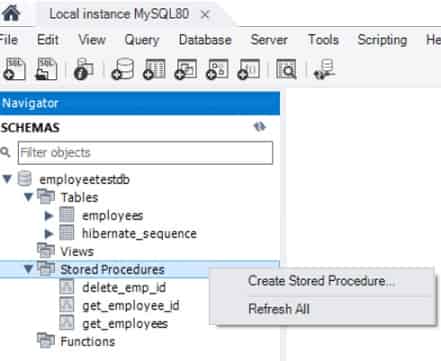Image resolution: width=441 pixels, height=361 pixels.
Task: Select the Views tree label
Action: pyautogui.click(x=77, y=251)
